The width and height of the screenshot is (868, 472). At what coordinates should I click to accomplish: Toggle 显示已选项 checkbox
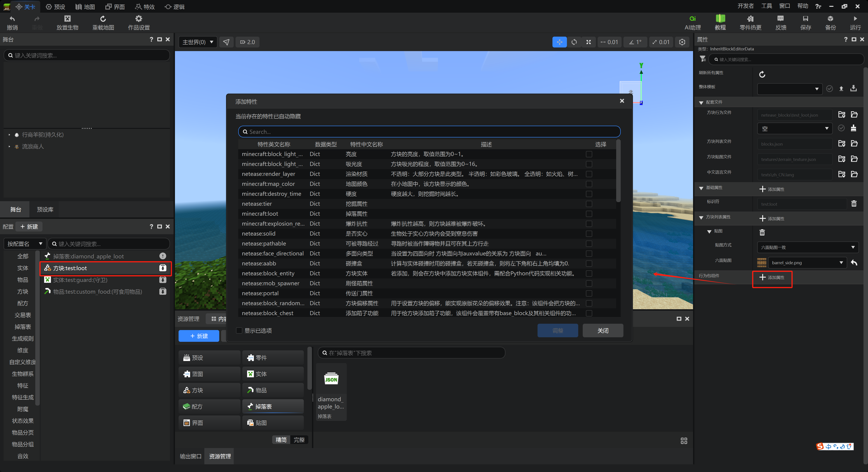(x=239, y=330)
